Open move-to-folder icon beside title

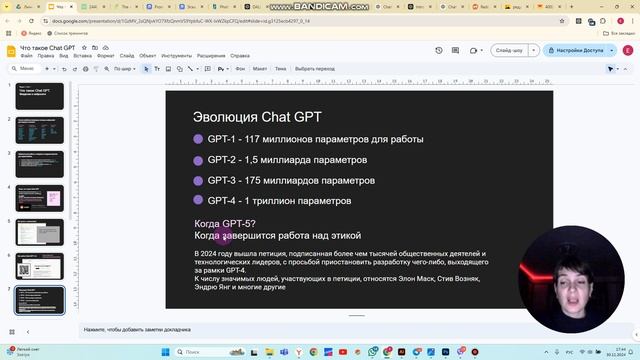[95, 48]
